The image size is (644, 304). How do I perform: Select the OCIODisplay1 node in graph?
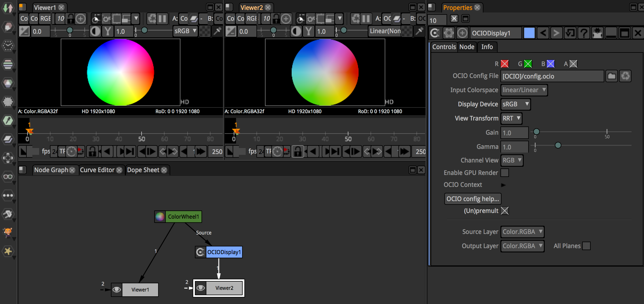tap(224, 252)
